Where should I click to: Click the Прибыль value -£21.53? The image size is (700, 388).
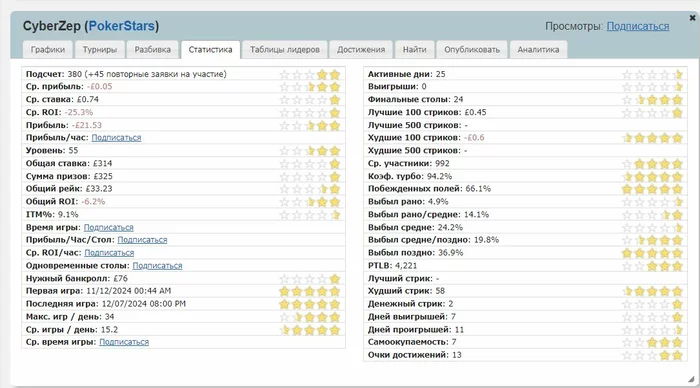click(x=87, y=125)
